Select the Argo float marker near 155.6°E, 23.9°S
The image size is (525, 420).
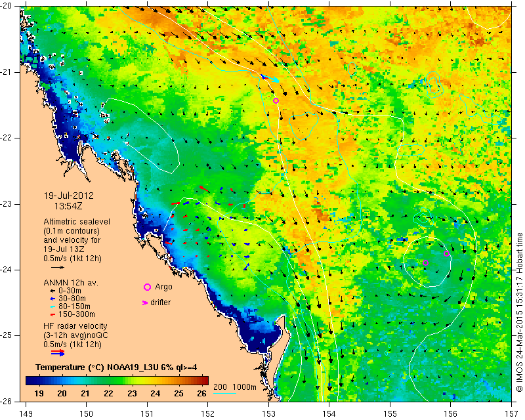425,263
